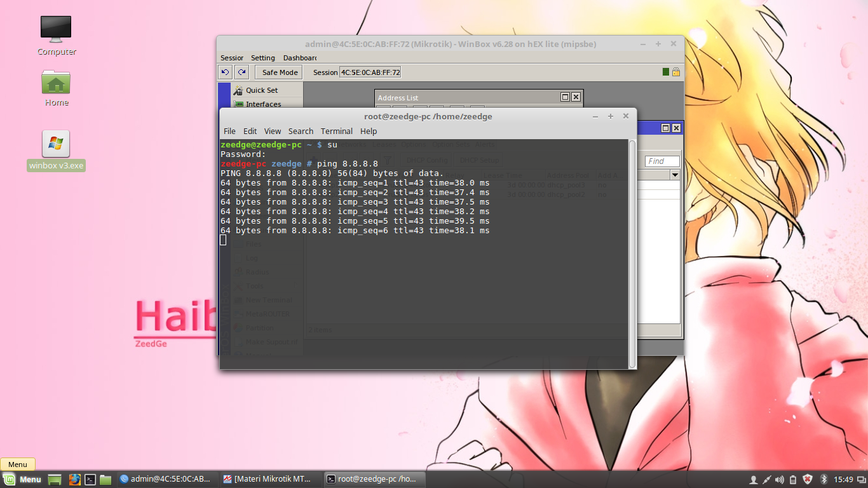The height and width of the screenshot is (488, 868).
Task: Close the DHCP Server sub-window in WinBox
Action: coord(677,128)
